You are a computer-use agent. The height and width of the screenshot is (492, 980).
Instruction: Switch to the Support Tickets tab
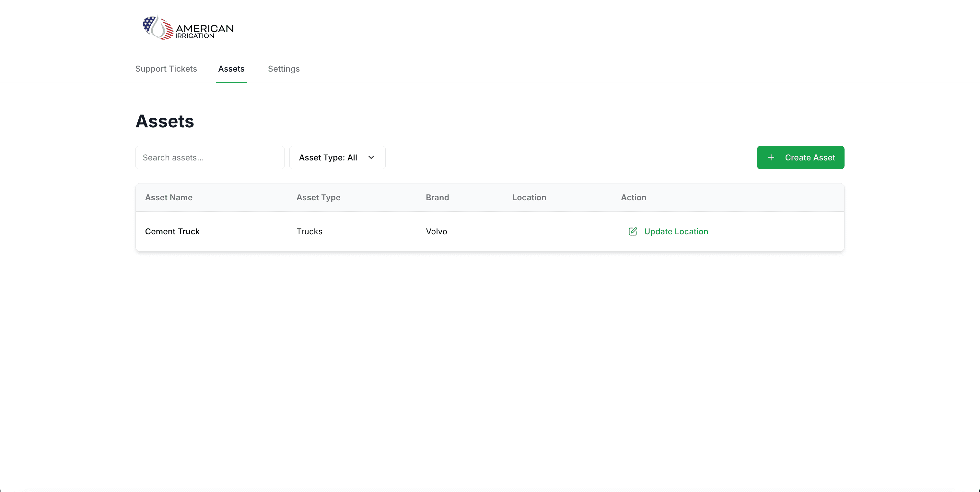(x=166, y=69)
